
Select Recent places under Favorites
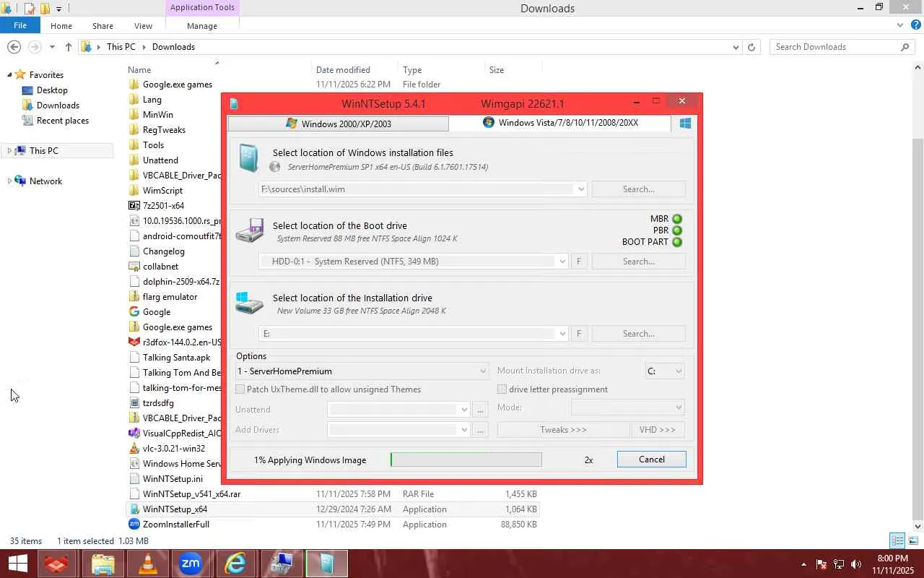tap(63, 121)
